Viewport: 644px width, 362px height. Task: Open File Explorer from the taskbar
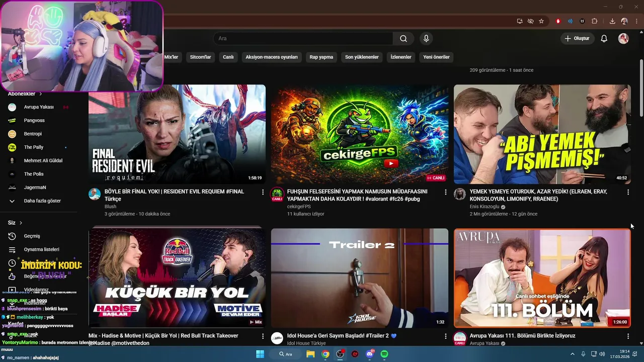pyautogui.click(x=310, y=354)
